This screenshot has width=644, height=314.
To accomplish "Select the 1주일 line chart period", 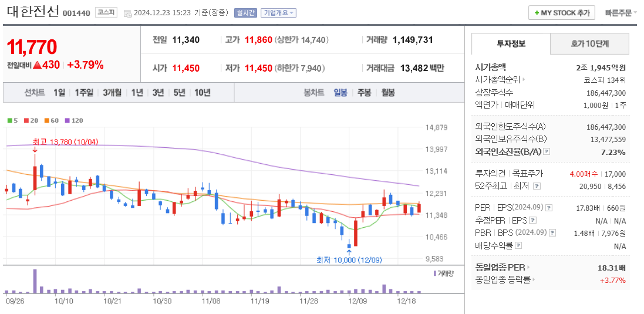I will pyautogui.click(x=84, y=93).
